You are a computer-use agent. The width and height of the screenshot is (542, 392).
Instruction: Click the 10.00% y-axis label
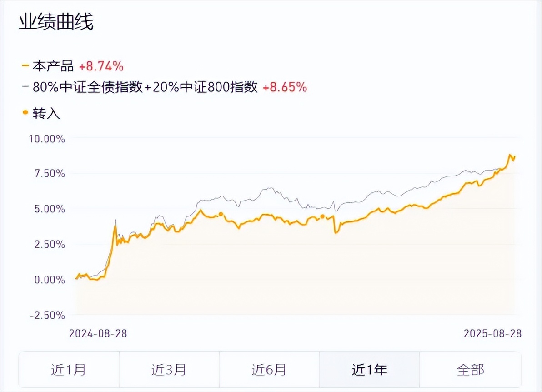click(x=46, y=138)
